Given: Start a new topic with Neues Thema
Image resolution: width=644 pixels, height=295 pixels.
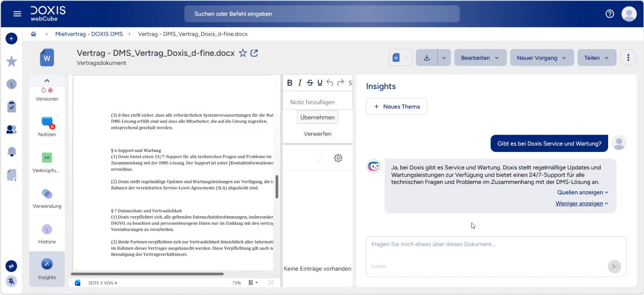Looking at the screenshot, I should pyautogui.click(x=396, y=106).
